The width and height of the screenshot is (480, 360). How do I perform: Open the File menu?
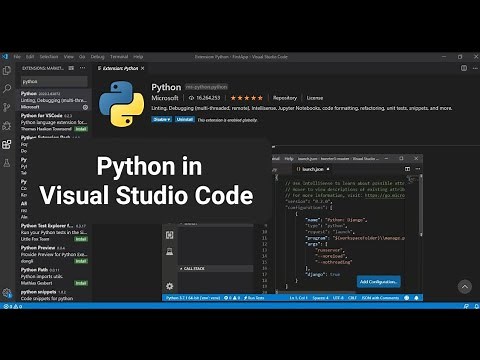[17, 57]
